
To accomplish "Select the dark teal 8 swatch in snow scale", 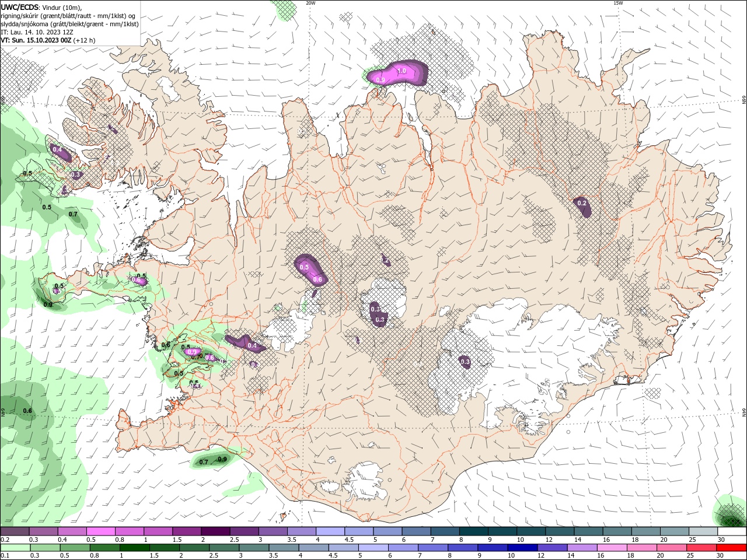I will (x=473, y=531).
